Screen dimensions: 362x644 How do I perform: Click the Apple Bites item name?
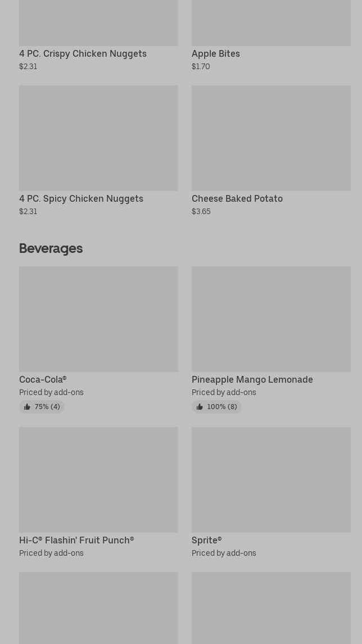click(x=216, y=53)
